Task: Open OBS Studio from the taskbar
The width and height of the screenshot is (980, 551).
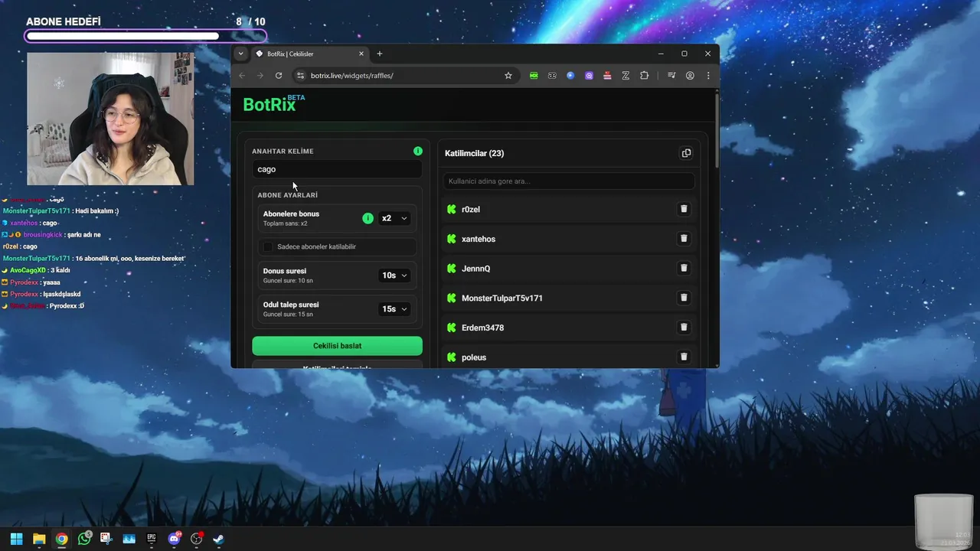Action: [x=196, y=539]
